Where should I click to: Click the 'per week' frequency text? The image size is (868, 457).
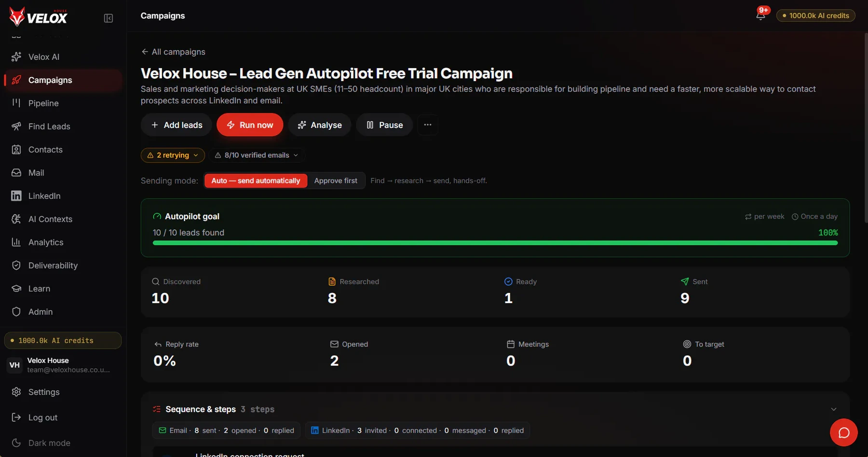pos(769,217)
